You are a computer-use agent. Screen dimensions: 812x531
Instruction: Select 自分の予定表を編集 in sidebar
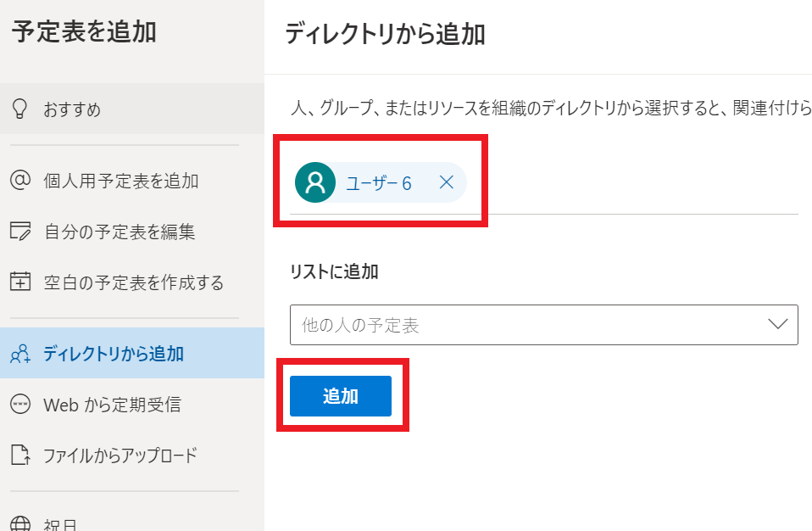[132, 231]
